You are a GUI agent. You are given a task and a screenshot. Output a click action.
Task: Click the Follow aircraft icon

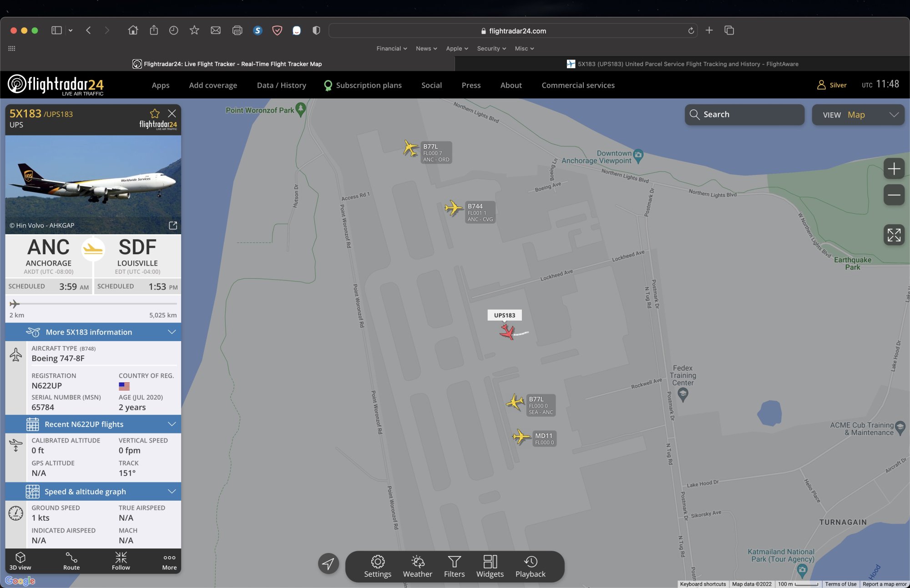click(121, 561)
